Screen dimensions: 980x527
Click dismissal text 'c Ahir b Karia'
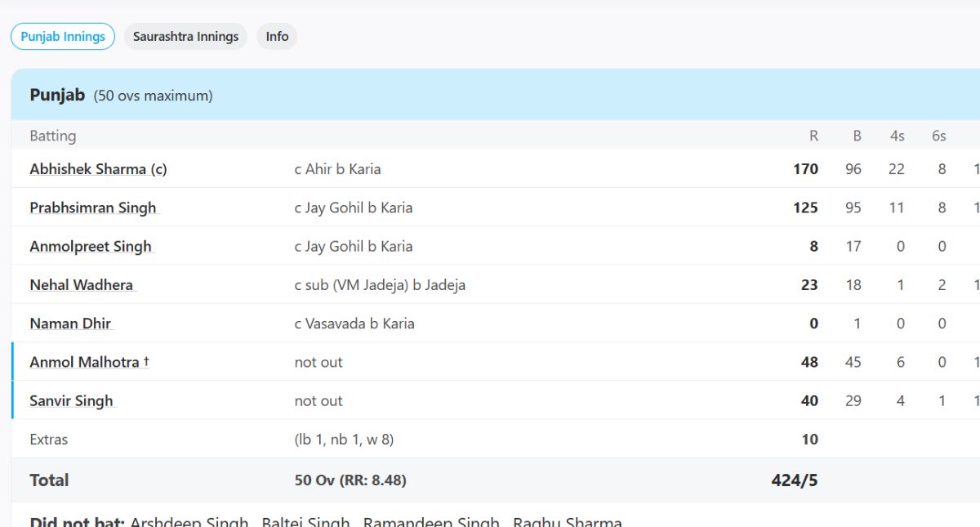click(337, 169)
